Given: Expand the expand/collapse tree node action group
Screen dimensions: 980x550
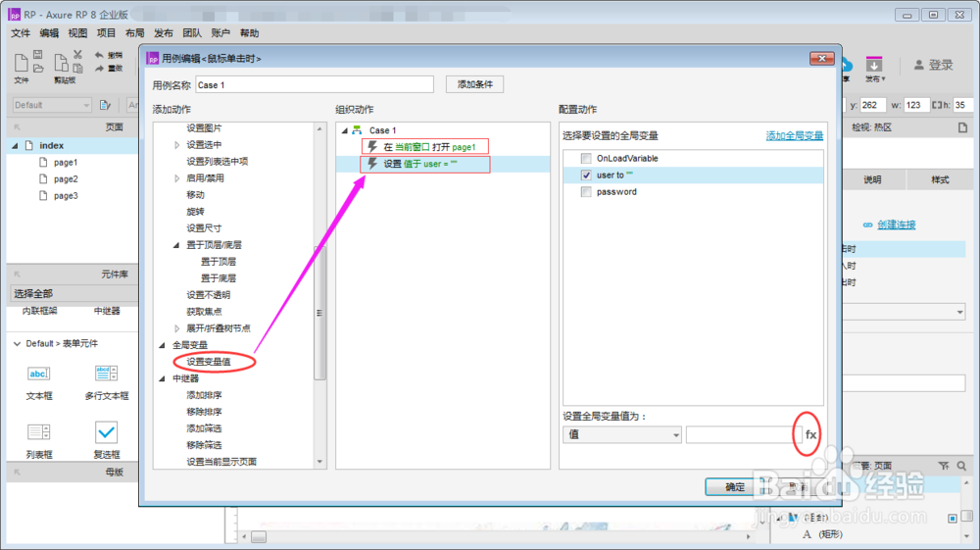Looking at the screenshot, I should tap(176, 328).
